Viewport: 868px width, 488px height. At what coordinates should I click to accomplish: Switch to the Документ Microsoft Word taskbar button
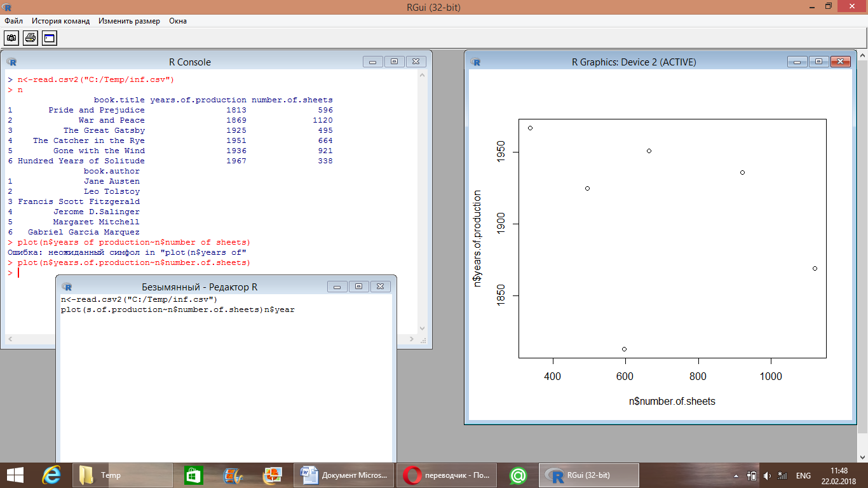pyautogui.click(x=345, y=475)
